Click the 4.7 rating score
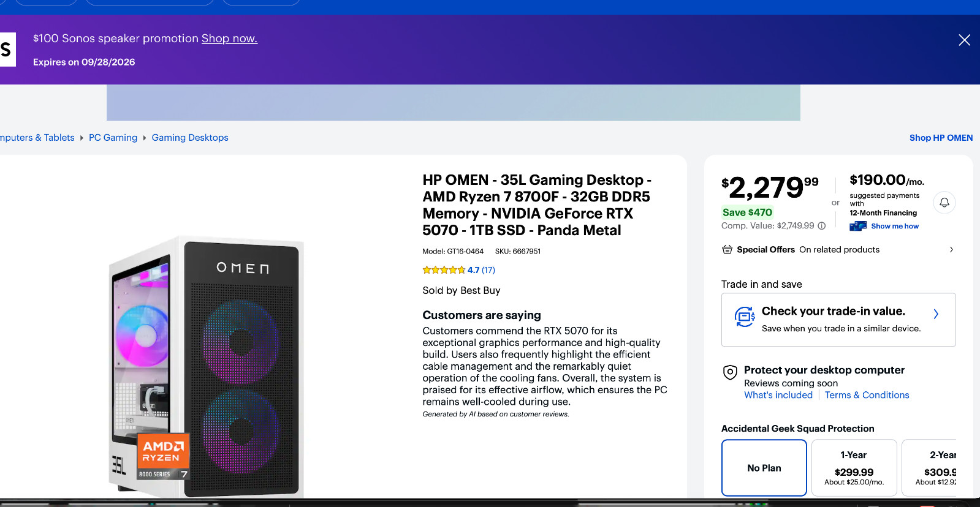Image resolution: width=980 pixels, height=507 pixels. (474, 270)
